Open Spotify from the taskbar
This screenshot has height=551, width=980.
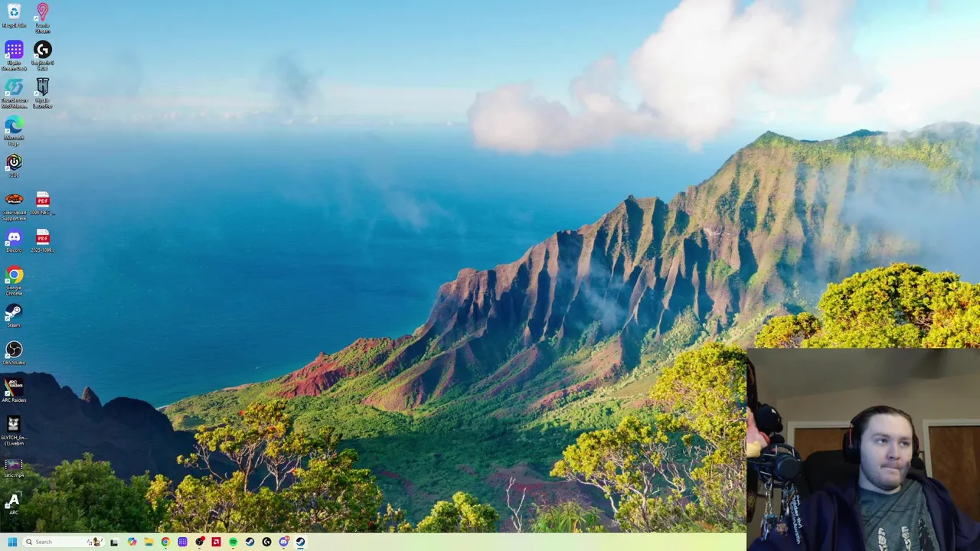pos(233,542)
